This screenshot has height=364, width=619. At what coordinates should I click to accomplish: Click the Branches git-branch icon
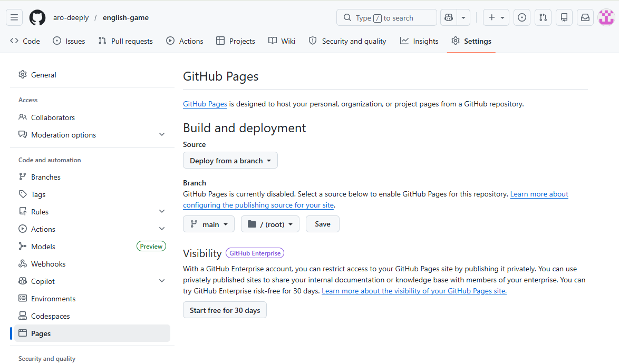pos(23,176)
